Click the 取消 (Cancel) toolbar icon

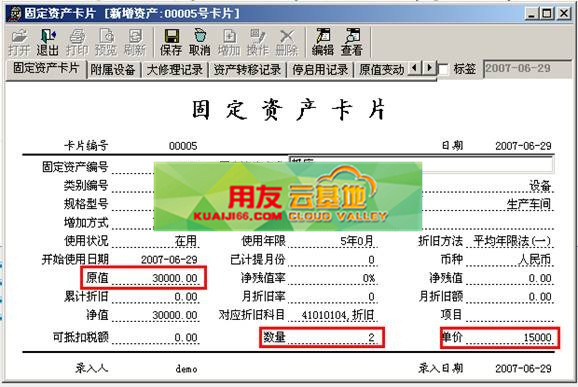coord(199,43)
